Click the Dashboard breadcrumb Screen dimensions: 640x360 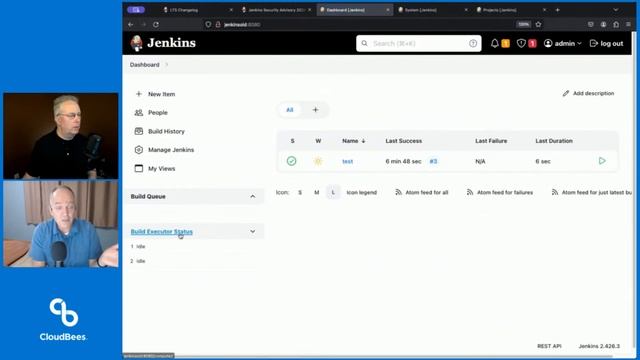pyautogui.click(x=144, y=64)
